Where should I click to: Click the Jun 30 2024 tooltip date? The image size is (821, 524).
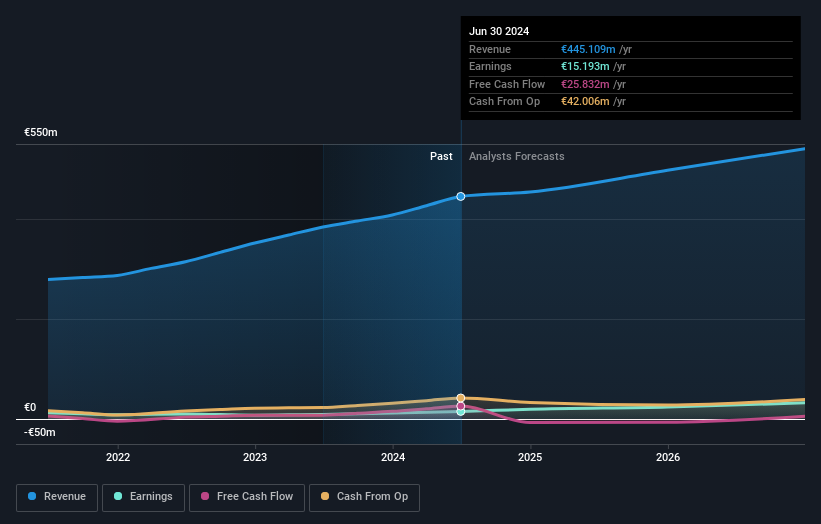498,31
